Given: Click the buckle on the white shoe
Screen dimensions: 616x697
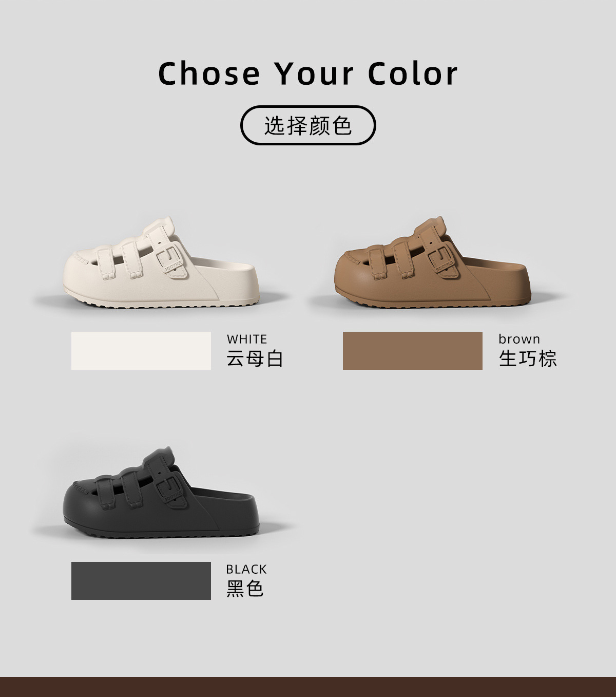Looking at the screenshot, I should 169,257.
